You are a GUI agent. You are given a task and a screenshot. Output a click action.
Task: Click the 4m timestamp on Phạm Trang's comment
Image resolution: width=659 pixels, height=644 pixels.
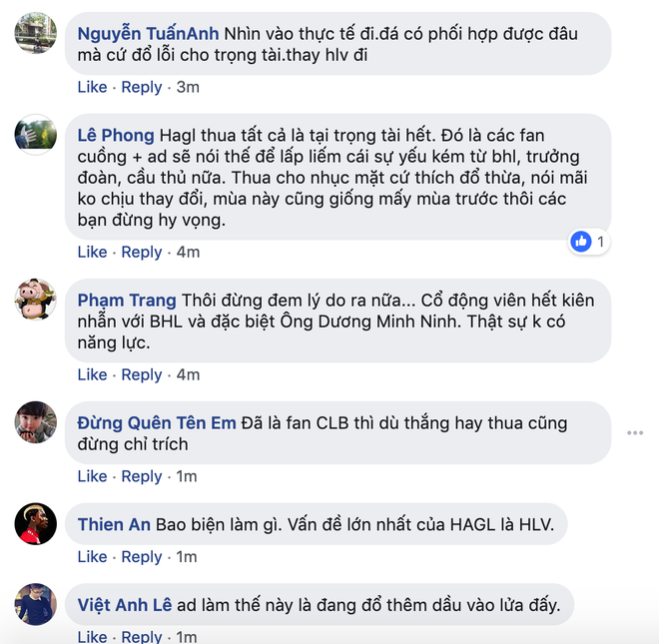click(188, 374)
